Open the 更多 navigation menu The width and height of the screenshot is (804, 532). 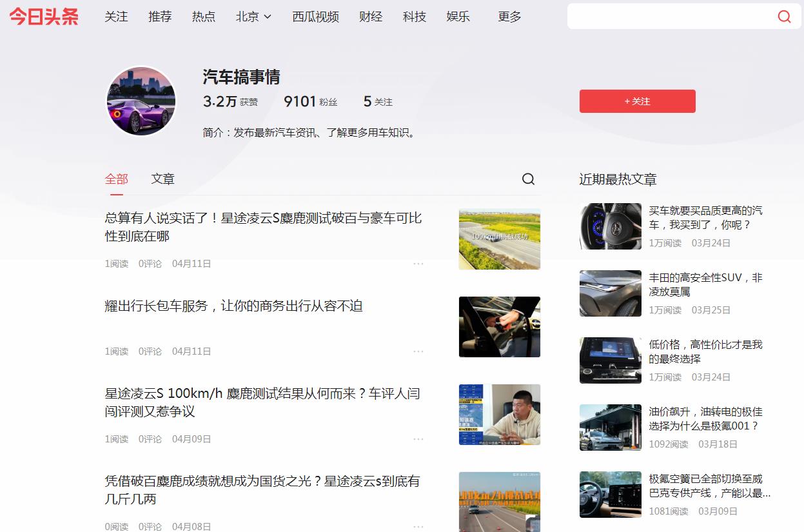509,17
